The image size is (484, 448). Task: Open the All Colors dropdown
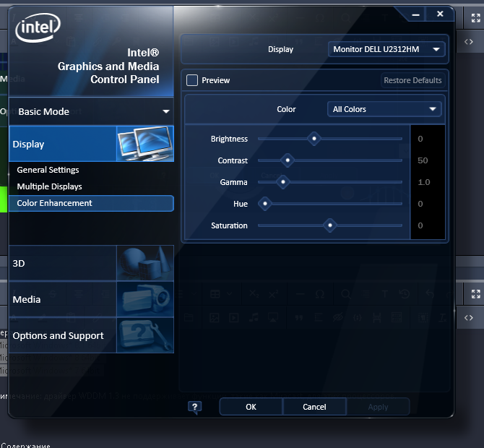tap(384, 109)
